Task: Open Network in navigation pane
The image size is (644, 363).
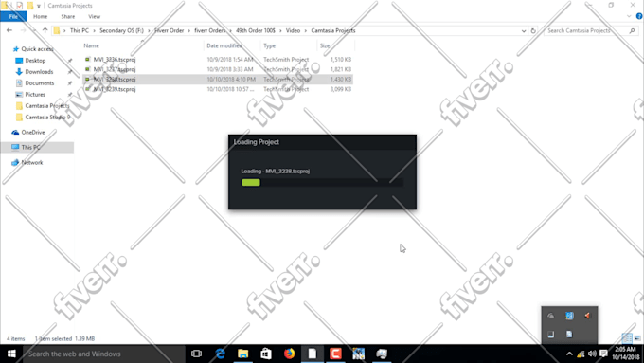Action: [31, 162]
